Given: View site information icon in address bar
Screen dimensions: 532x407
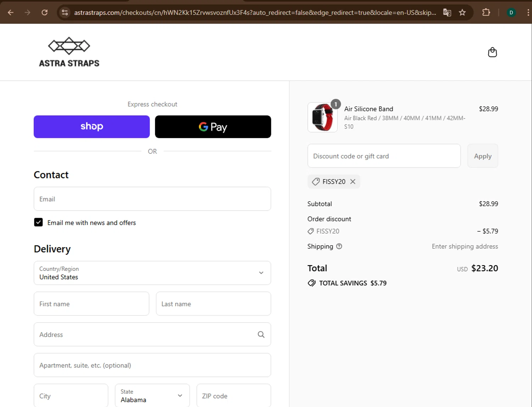Looking at the screenshot, I should [65, 12].
